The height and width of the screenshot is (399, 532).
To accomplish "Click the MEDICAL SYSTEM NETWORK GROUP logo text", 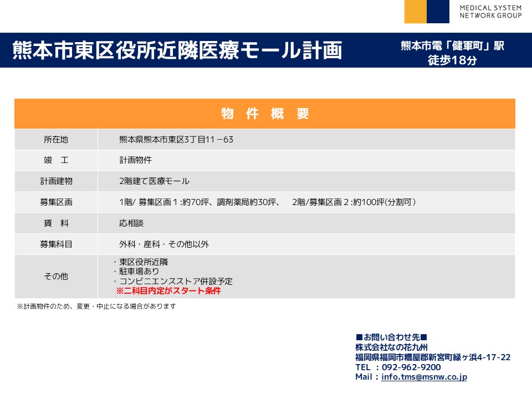I will (x=490, y=12).
